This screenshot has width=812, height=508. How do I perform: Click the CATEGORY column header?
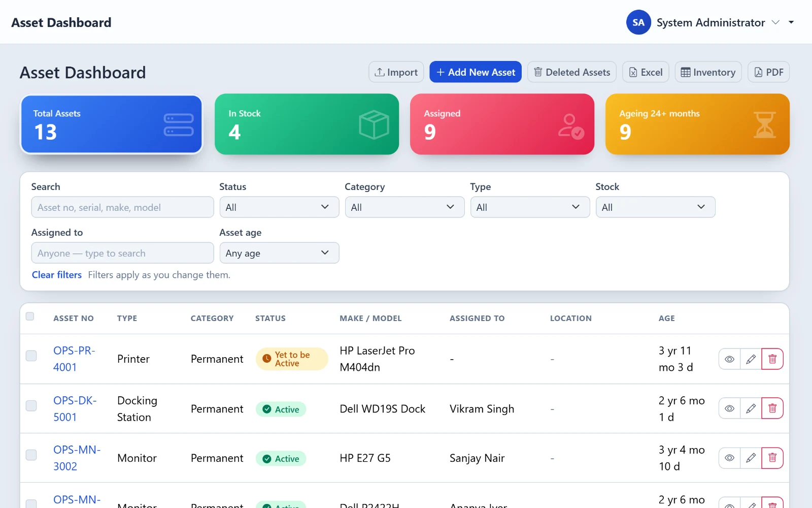coord(212,318)
